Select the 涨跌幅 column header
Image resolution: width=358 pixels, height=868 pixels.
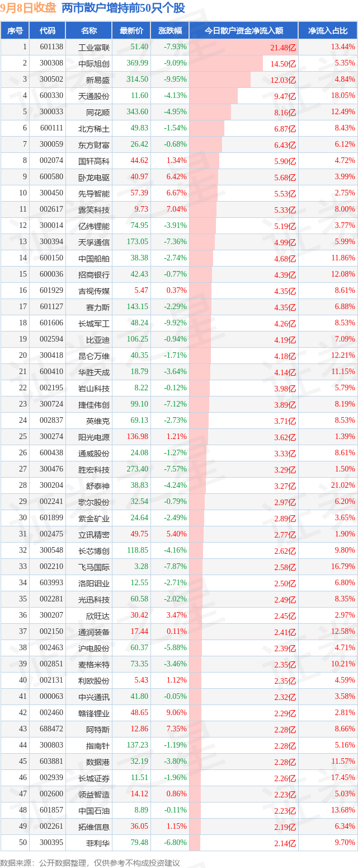169,31
